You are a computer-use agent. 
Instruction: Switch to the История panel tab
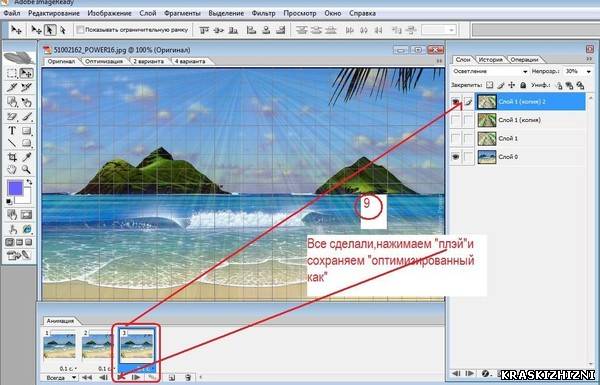tap(491, 60)
